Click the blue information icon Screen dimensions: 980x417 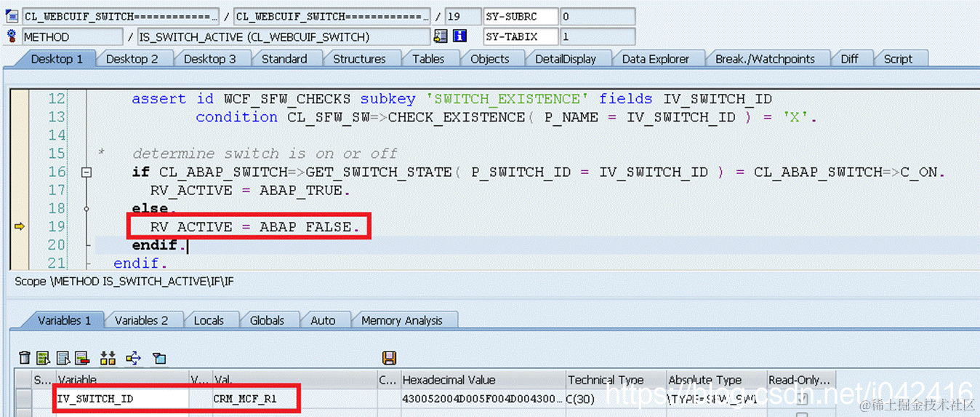point(459,36)
